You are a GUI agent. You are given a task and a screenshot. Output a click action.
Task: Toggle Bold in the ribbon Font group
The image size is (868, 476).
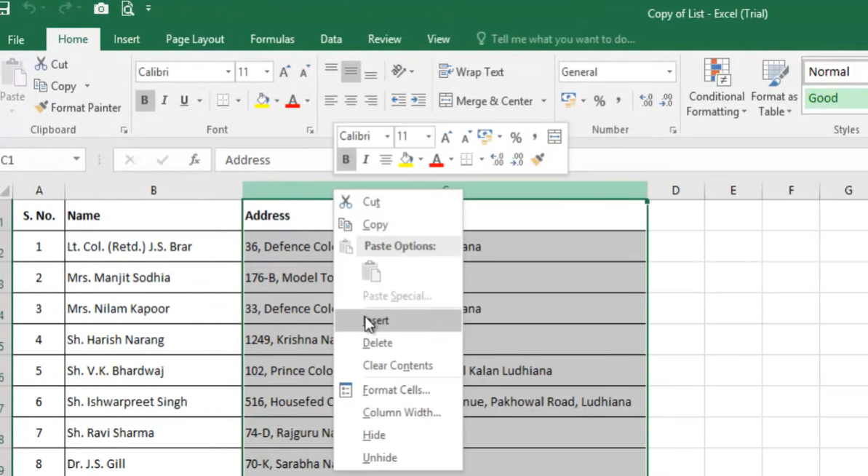(x=145, y=100)
